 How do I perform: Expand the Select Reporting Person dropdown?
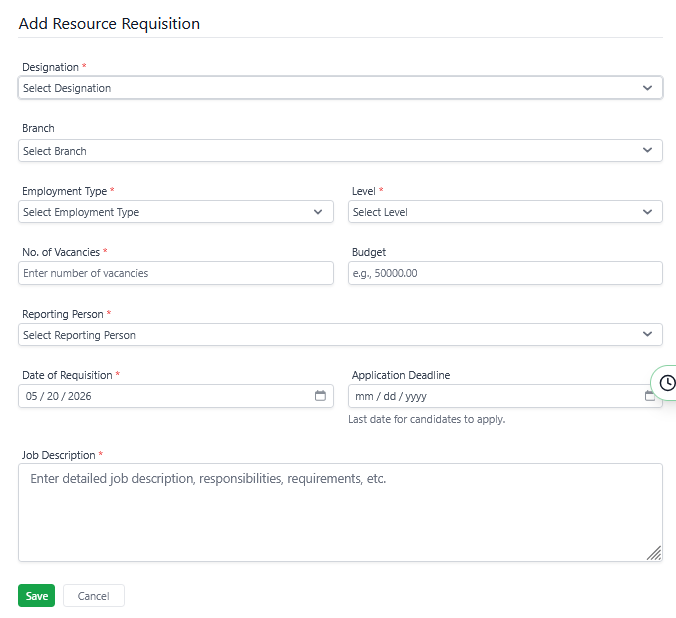[x=340, y=335]
